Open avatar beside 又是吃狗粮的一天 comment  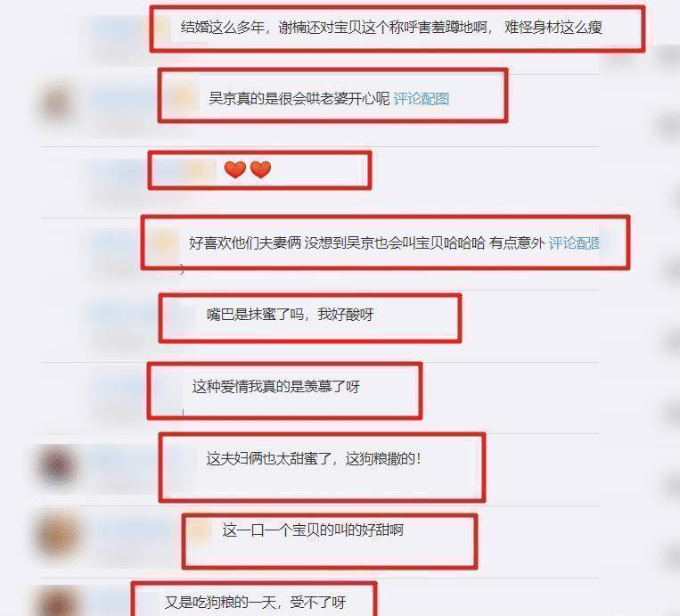point(56,603)
